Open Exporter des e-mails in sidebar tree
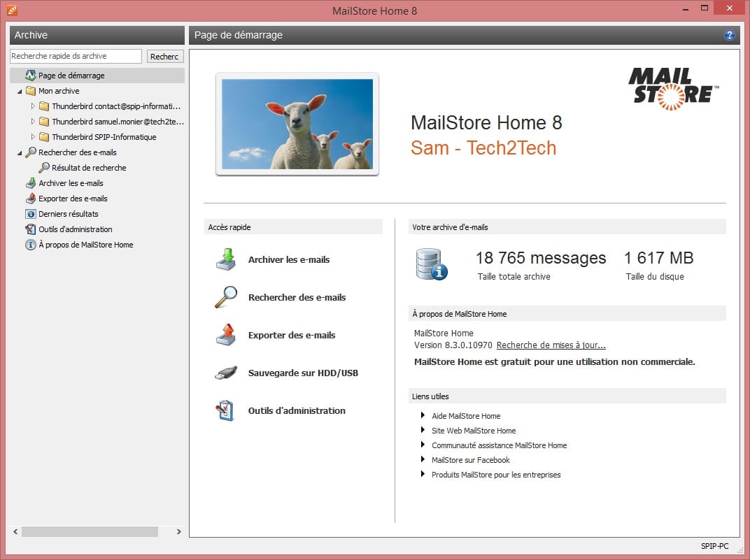Image resolution: width=750 pixels, height=560 pixels. [x=73, y=199]
